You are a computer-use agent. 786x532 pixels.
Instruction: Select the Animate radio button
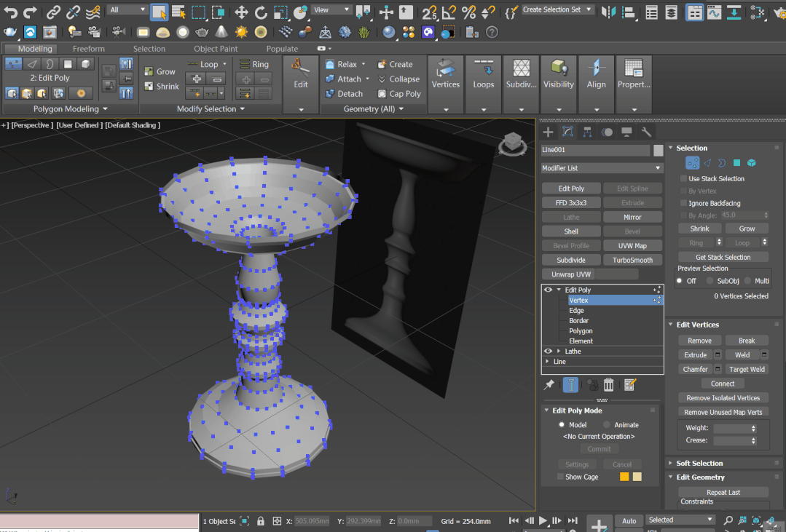click(x=607, y=425)
